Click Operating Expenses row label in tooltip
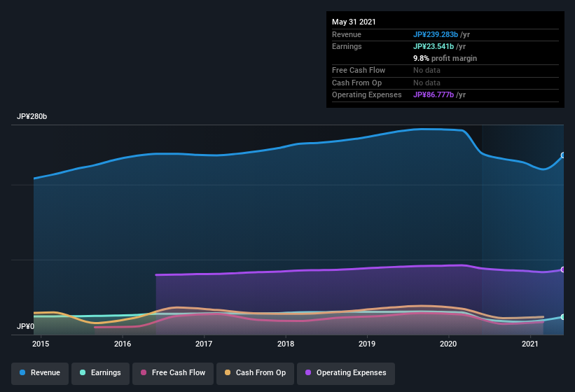 (367, 95)
